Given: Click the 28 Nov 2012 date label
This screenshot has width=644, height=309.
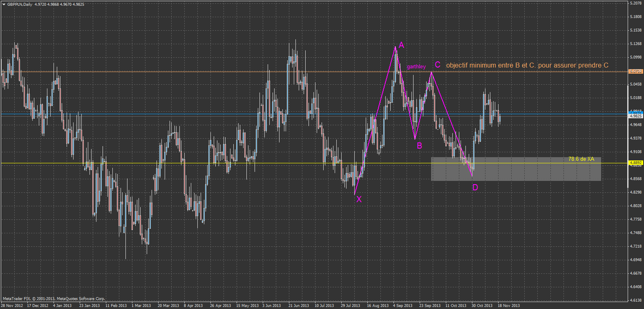Looking at the screenshot, I should [x=12, y=306].
